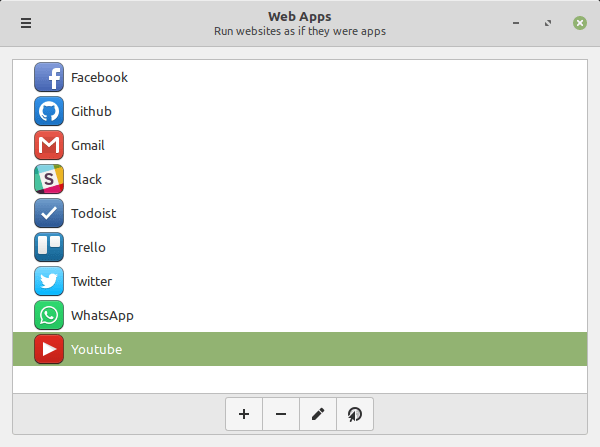Select the Trello label text
The width and height of the screenshot is (600, 447).
point(88,248)
